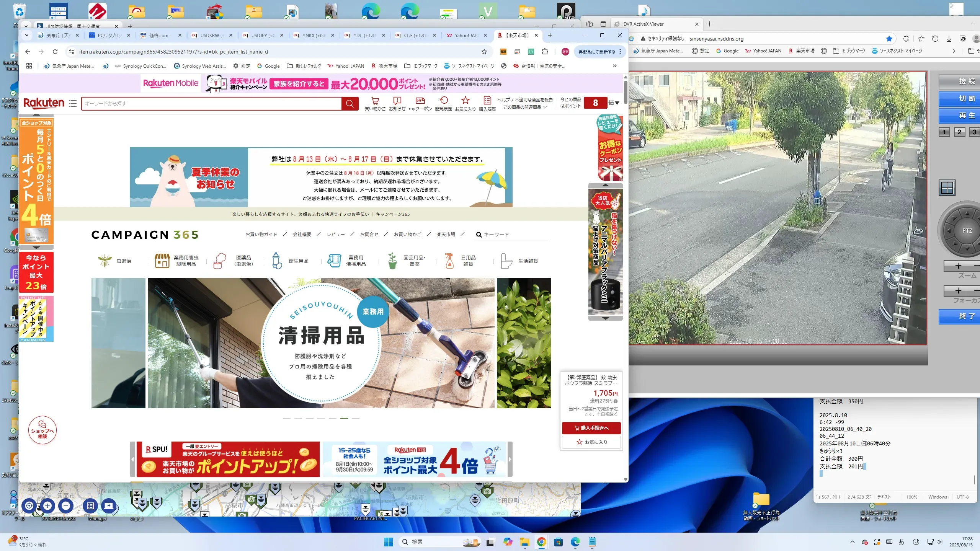Image resolution: width=980 pixels, height=551 pixels.
Task: Click the Rakuten keyword search field
Action: coord(211,103)
